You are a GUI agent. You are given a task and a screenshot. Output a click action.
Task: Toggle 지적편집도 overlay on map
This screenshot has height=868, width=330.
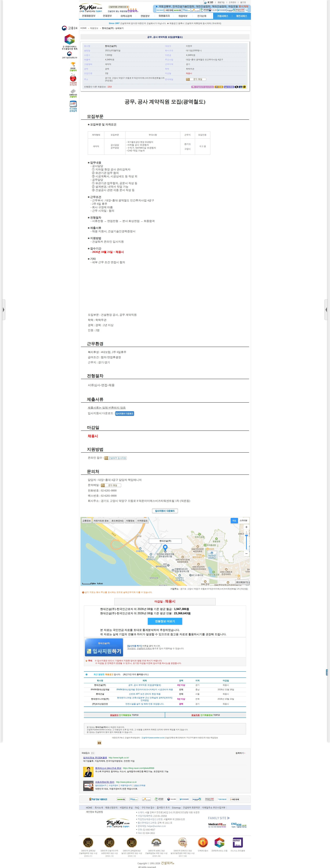(x=142, y=521)
